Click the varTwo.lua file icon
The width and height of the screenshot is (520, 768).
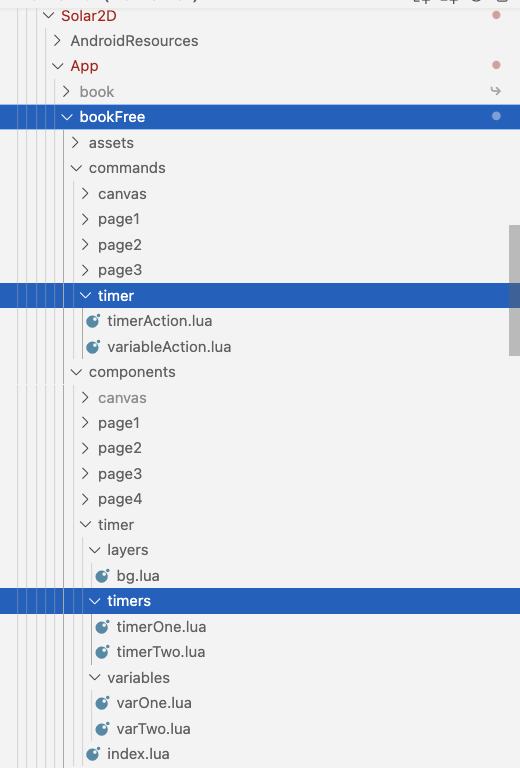pos(102,728)
